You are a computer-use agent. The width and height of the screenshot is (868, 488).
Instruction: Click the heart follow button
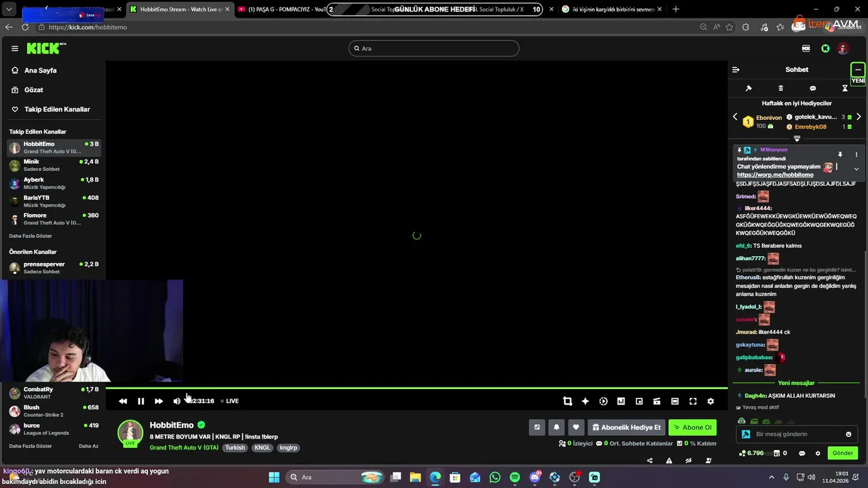tap(576, 427)
